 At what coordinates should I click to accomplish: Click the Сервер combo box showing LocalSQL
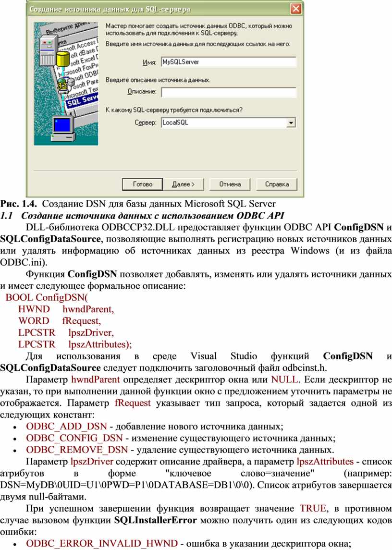[229, 123]
